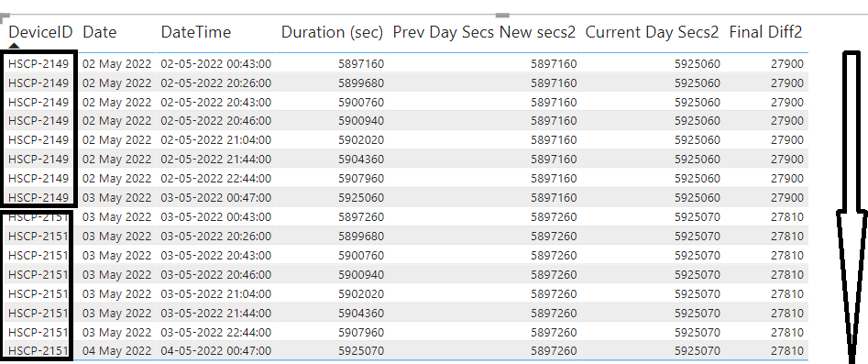Select cell 02-05-2022 21:04:00

pos(216,139)
